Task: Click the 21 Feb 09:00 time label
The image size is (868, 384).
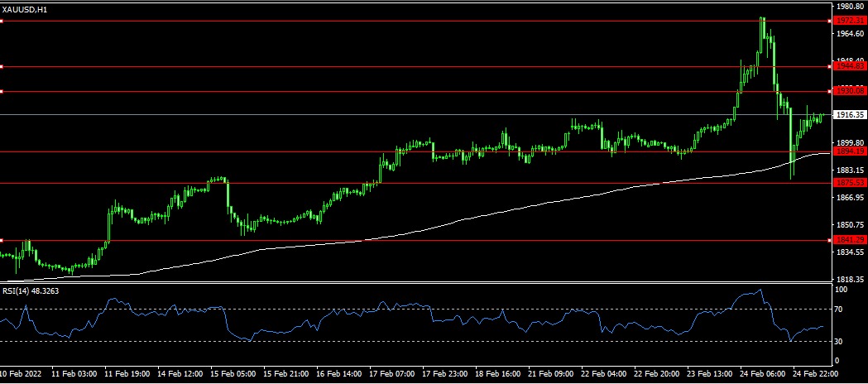Action: [x=550, y=373]
